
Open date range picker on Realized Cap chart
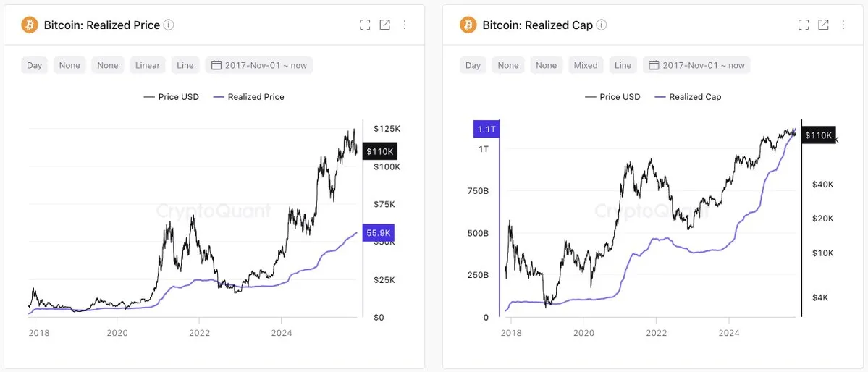pyautogui.click(x=697, y=65)
